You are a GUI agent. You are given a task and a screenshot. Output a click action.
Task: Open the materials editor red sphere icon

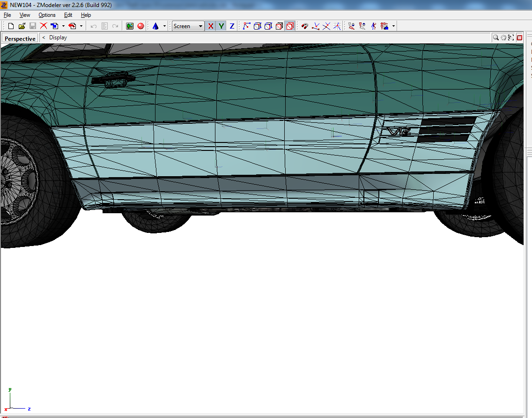[140, 26]
